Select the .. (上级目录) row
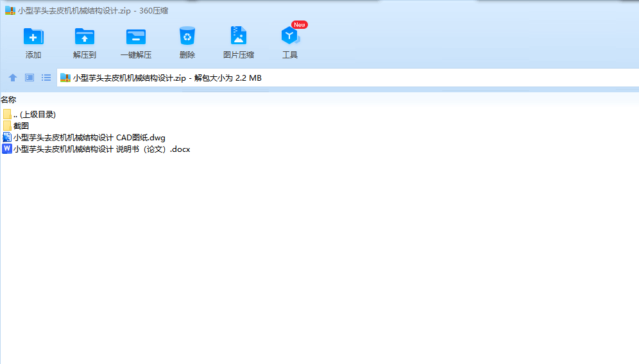This screenshot has width=639, height=364. pos(34,115)
